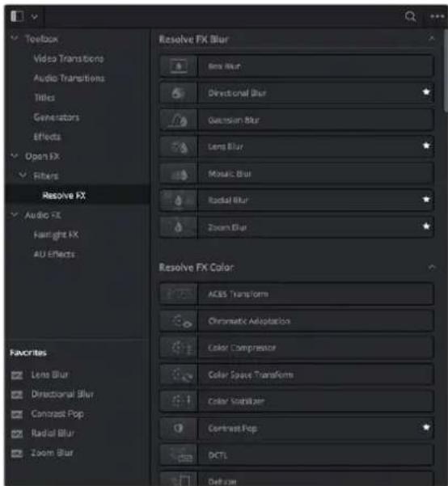Click the Box Blur effect icon
The image size is (448, 486).
179,66
